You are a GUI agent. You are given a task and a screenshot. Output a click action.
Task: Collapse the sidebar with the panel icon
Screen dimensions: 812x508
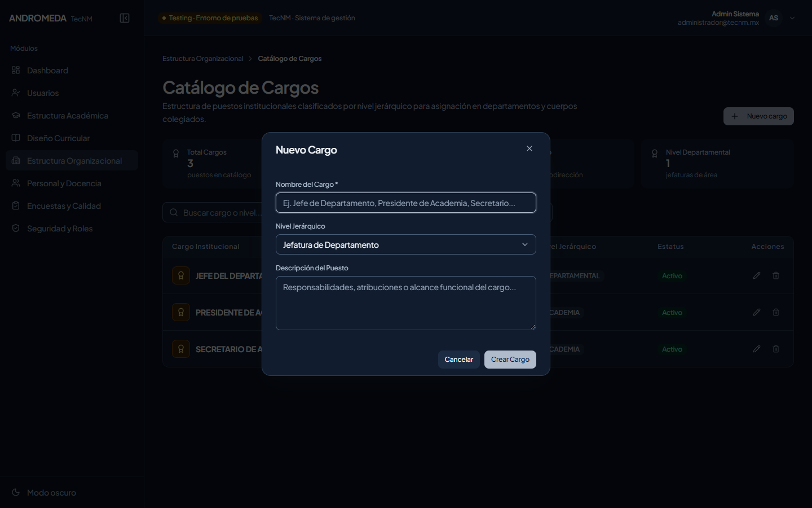click(x=125, y=18)
